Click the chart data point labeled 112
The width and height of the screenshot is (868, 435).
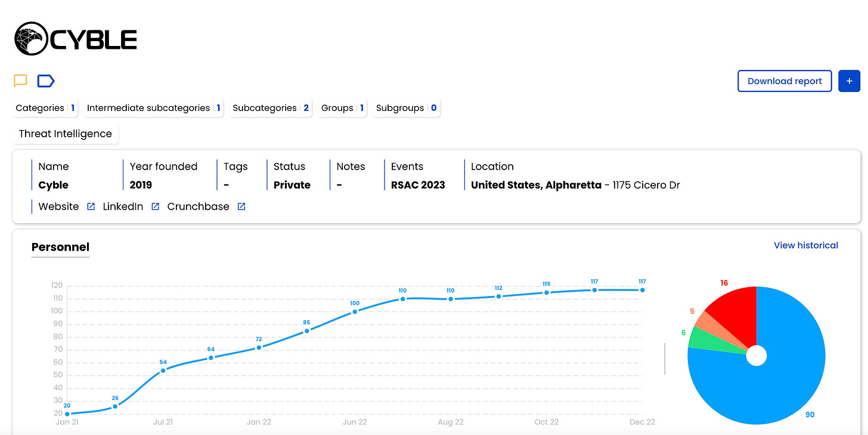click(x=498, y=296)
